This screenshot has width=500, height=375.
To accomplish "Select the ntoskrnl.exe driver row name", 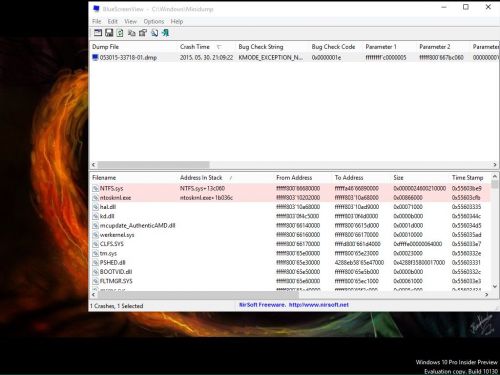I will coord(115,198).
